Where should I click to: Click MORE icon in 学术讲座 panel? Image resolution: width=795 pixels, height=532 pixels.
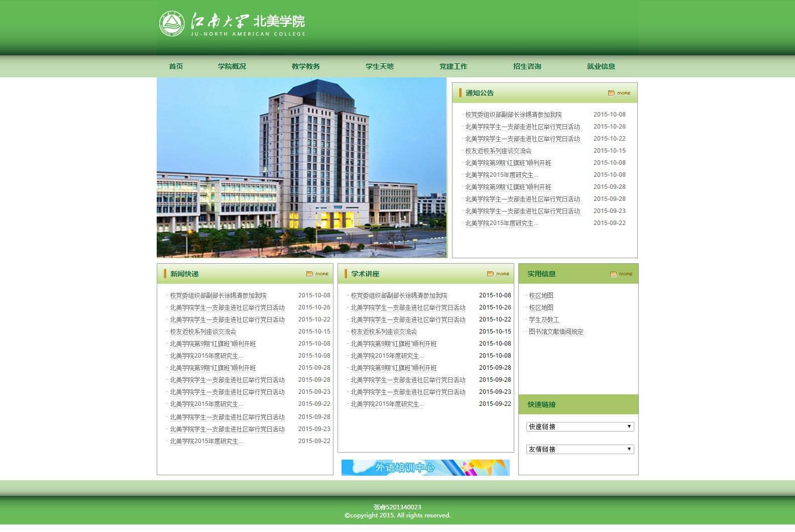click(x=498, y=274)
